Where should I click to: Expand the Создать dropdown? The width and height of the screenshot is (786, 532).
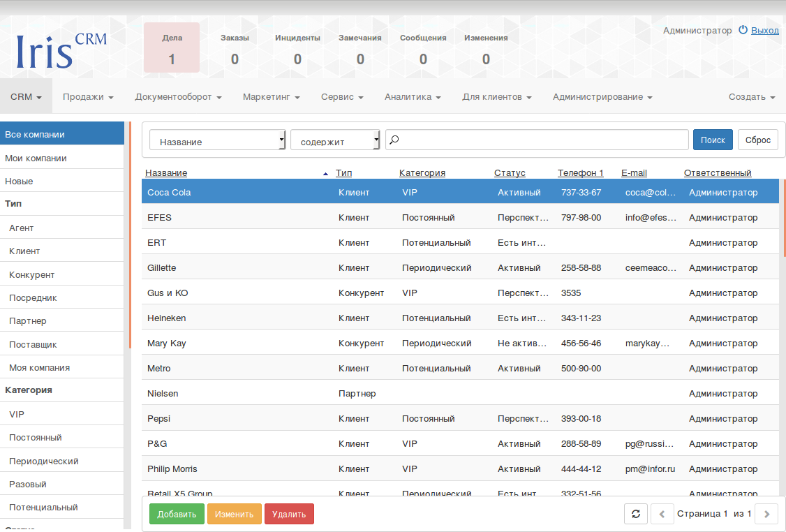(752, 96)
